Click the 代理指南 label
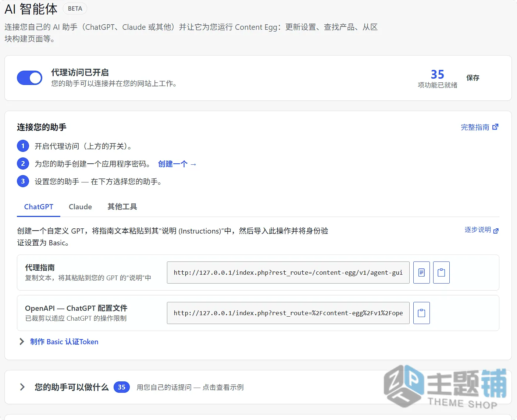The height and width of the screenshot is (420, 517). tap(40, 267)
